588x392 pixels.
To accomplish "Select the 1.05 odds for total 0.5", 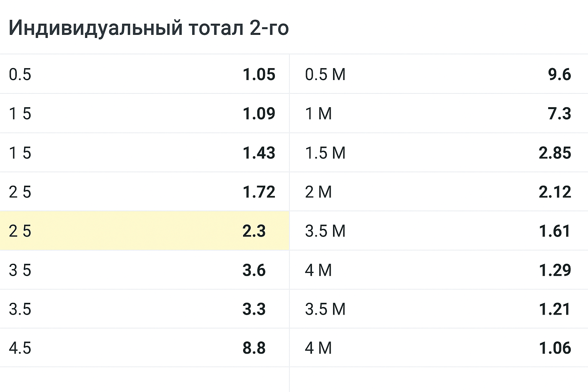I will pyautogui.click(x=259, y=75).
